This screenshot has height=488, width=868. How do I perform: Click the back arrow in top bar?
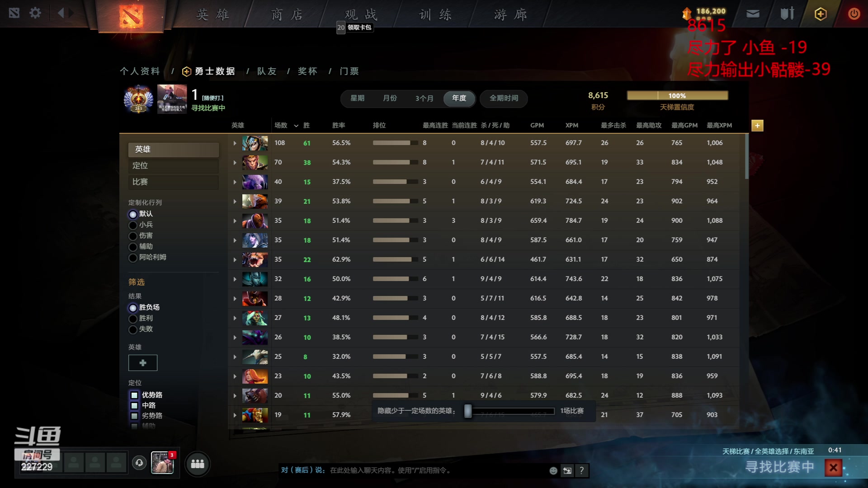pos(61,13)
